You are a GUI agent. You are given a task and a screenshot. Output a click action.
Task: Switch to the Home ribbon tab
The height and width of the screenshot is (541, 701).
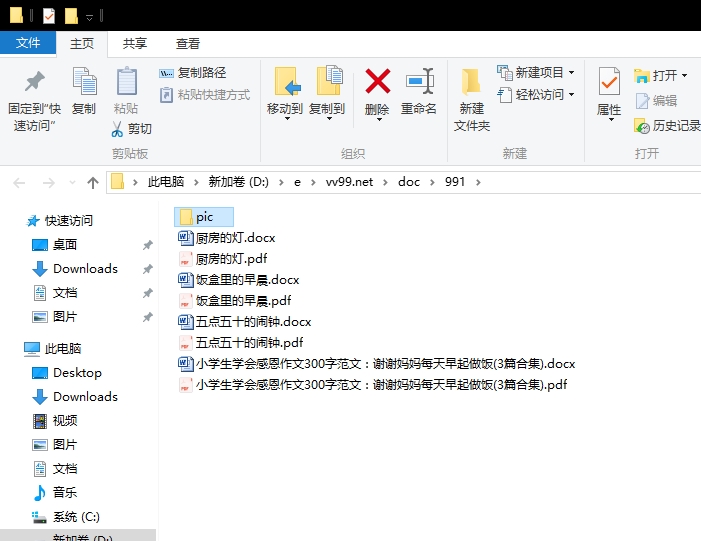pos(82,43)
